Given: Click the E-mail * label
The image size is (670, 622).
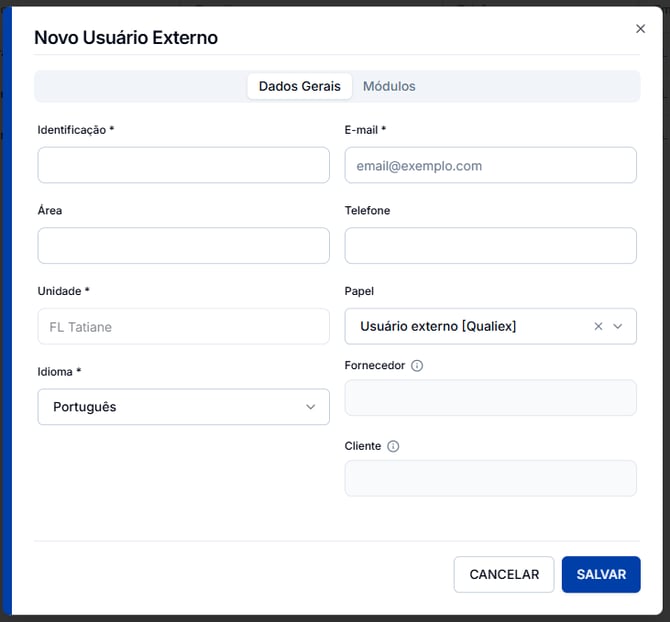Looking at the screenshot, I should 365,130.
